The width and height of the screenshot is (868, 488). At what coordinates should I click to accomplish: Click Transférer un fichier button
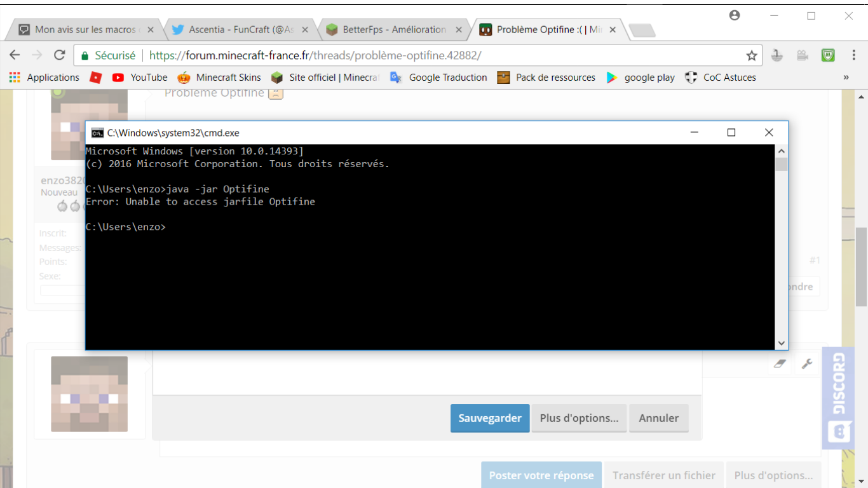click(664, 475)
